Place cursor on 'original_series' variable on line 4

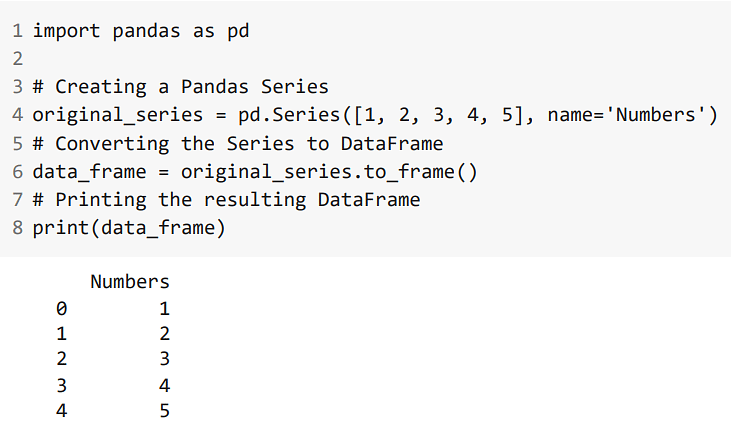click(x=118, y=115)
